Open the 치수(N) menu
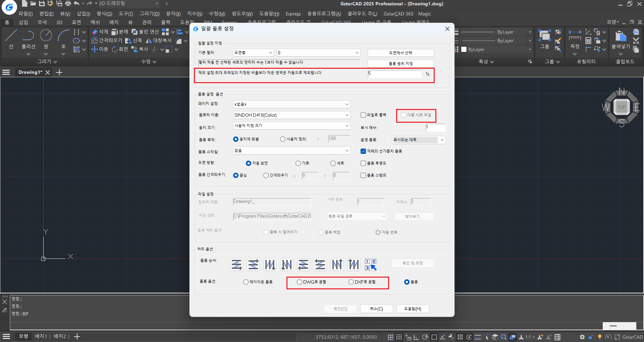Screen dimensions: 644x342 195,14
